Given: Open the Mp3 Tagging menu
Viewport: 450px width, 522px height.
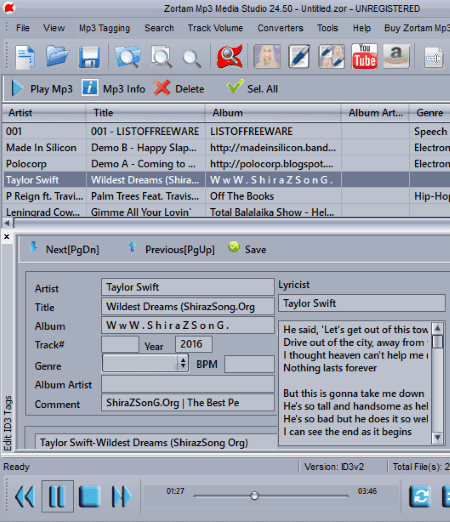Looking at the screenshot, I should click(104, 28).
